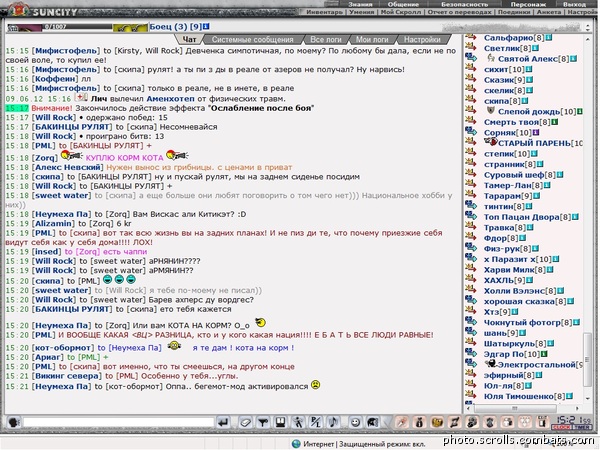Viewport: 600px width, 450px height.
Task: Open Отчет о переводах link
Action: [x=459, y=12]
